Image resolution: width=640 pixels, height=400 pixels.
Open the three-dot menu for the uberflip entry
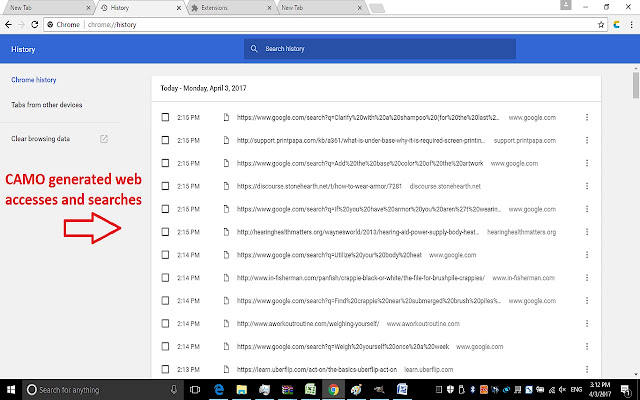click(587, 369)
